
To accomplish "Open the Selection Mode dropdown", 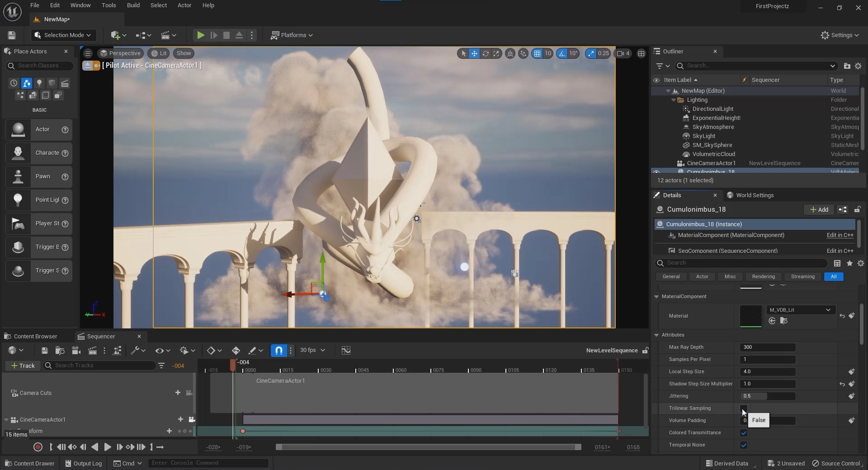I will (63, 35).
